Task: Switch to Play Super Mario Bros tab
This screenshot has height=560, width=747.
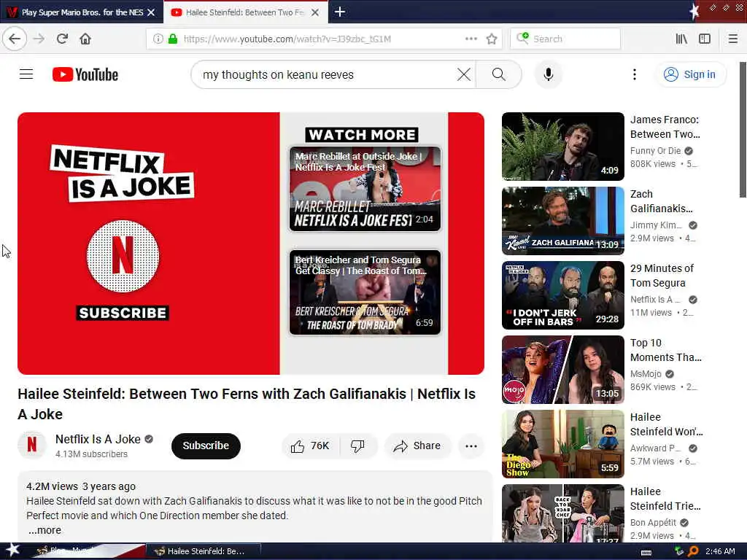Action: [81, 12]
